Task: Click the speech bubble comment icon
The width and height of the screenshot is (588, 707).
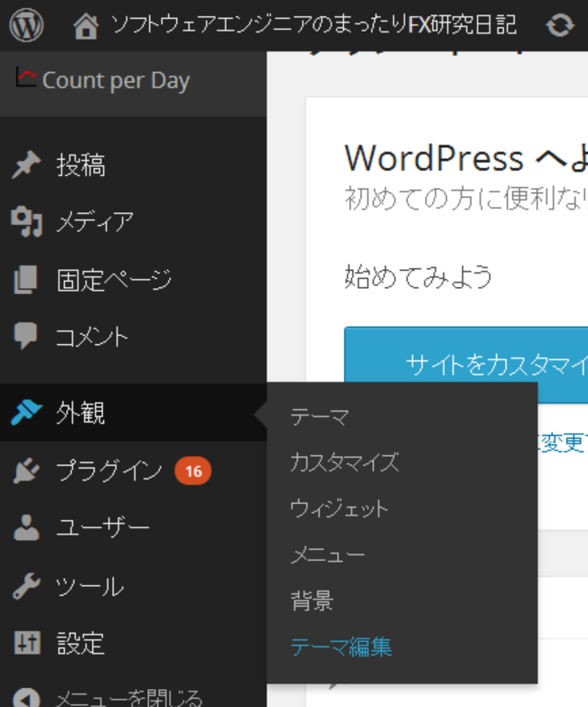Action: [x=25, y=336]
